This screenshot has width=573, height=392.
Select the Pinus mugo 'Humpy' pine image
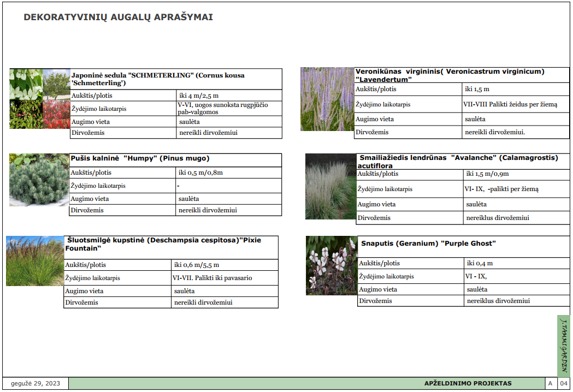click(x=39, y=180)
